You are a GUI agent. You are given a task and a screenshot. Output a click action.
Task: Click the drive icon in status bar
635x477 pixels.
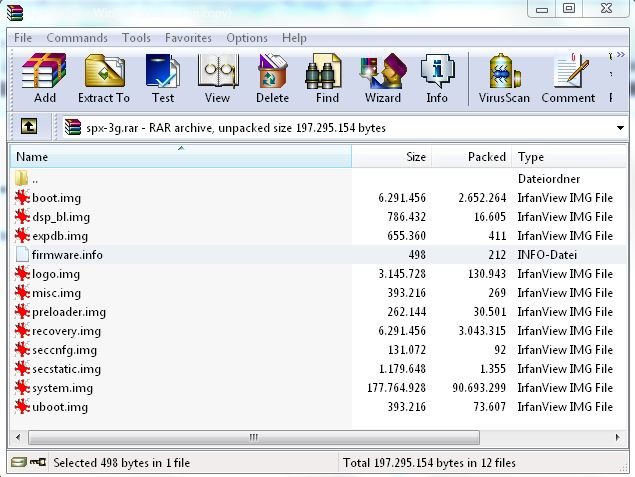pyautogui.click(x=19, y=462)
